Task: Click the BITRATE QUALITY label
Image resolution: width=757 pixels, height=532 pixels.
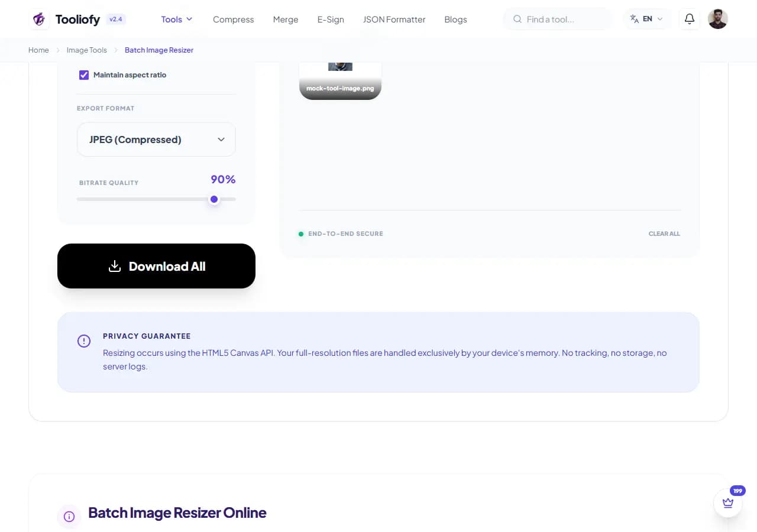Action: pyautogui.click(x=109, y=183)
